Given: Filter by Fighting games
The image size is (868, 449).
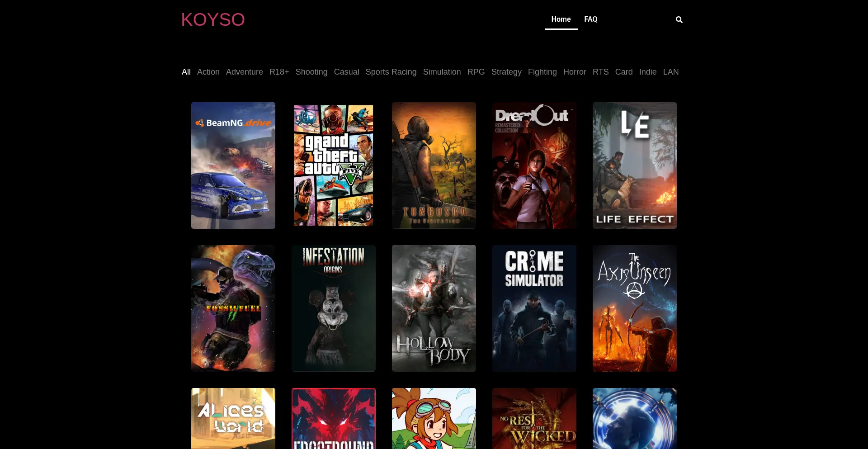Looking at the screenshot, I should tap(542, 72).
